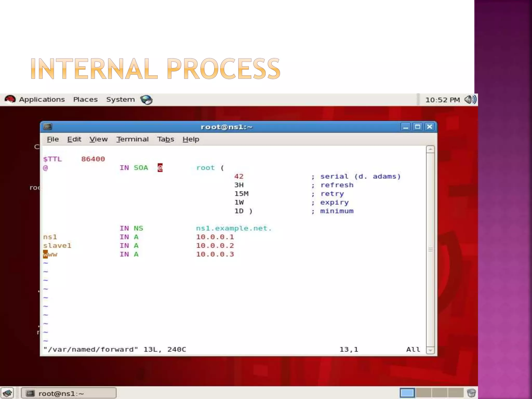Expand the System panel menu
Screen dimensions: 532x399
[120, 99]
